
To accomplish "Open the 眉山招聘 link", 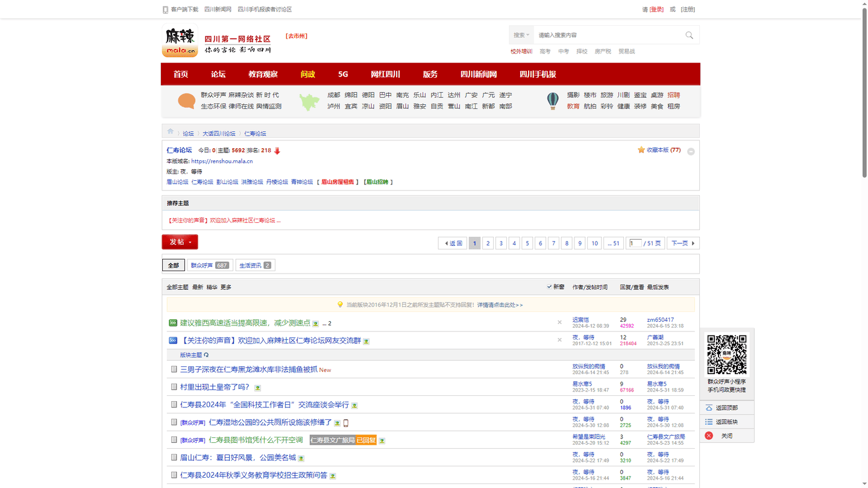I will click(x=378, y=182).
